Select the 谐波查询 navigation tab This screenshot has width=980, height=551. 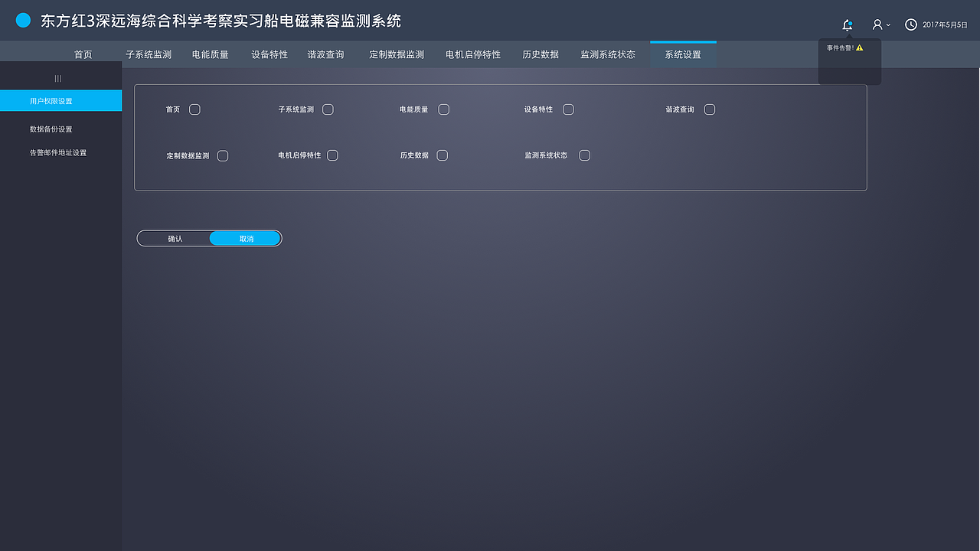[x=325, y=55]
